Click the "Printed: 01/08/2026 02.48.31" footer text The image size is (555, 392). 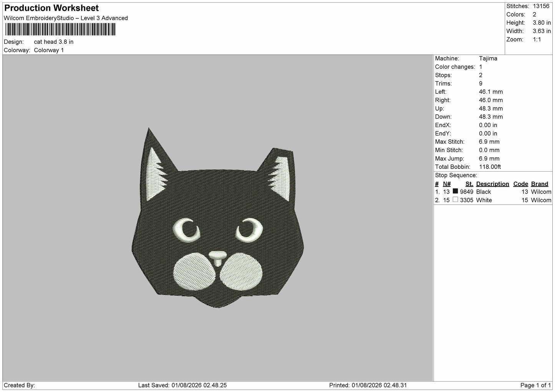[368, 385]
